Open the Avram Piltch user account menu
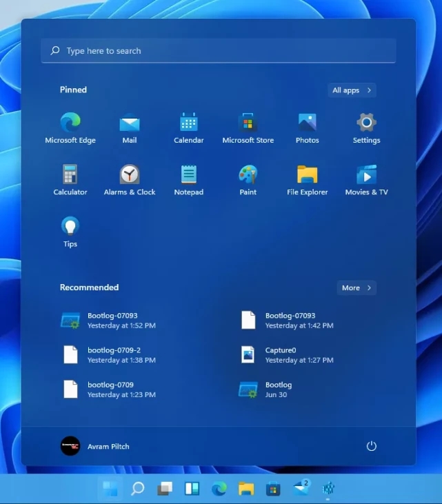This screenshot has width=442, height=504. tap(95, 446)
